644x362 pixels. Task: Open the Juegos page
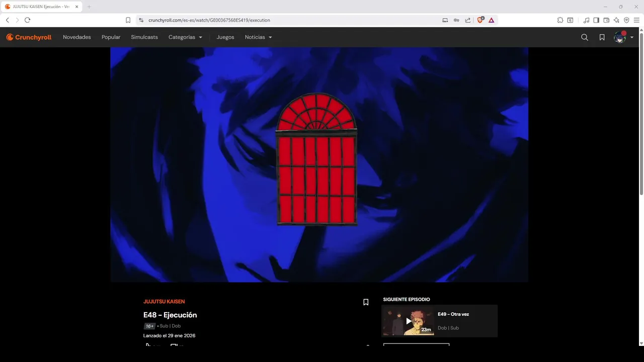(225, 37)
